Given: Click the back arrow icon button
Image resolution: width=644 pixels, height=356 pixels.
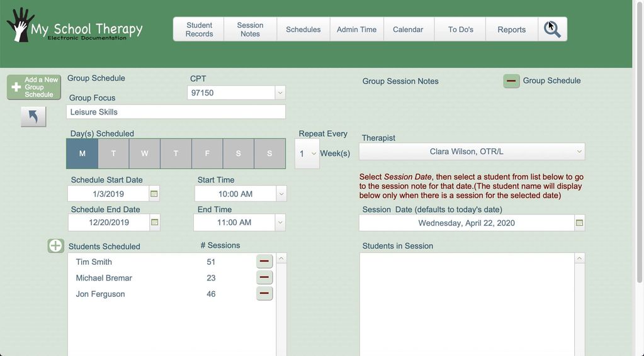Looking at the screenshot, I should click(x=33, y=116).
